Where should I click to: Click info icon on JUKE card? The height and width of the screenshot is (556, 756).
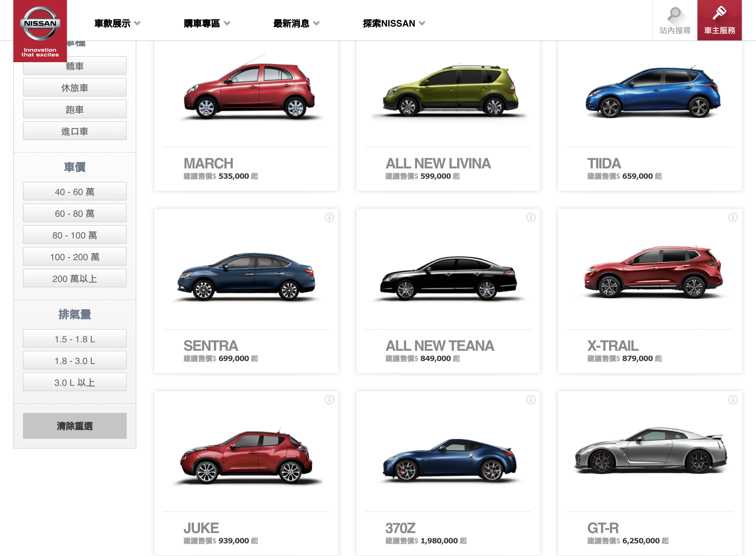pos(329,400)
